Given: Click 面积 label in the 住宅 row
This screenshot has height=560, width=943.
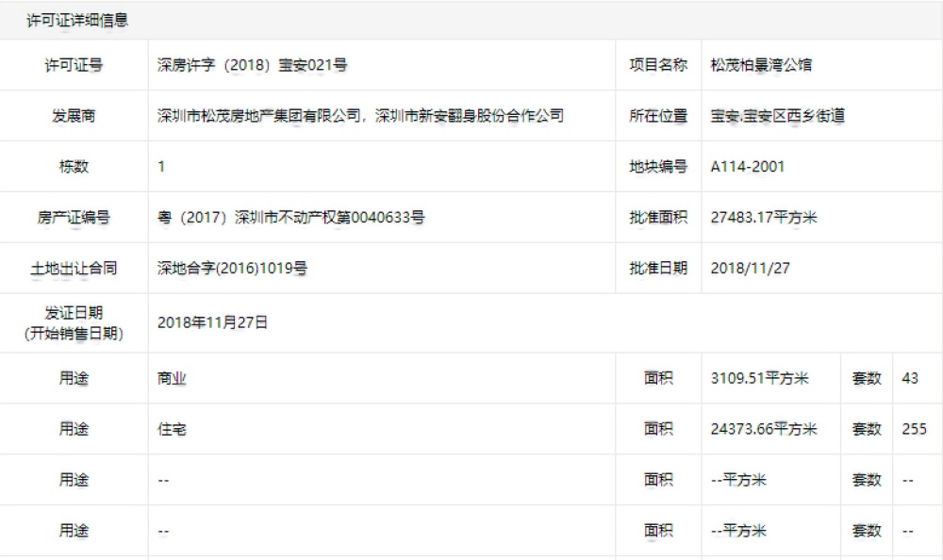Looking at the screenshot, I should (658, 429).
